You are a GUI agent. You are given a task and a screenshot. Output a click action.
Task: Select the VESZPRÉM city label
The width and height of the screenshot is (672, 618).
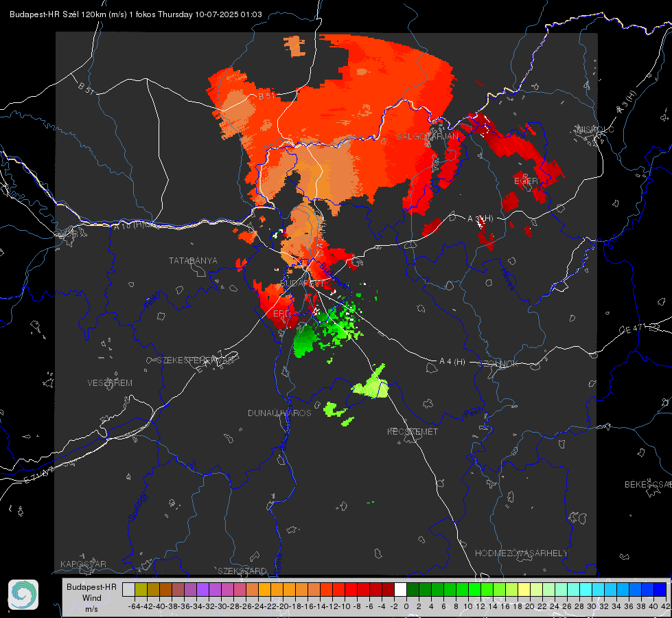tap(110, 383)
